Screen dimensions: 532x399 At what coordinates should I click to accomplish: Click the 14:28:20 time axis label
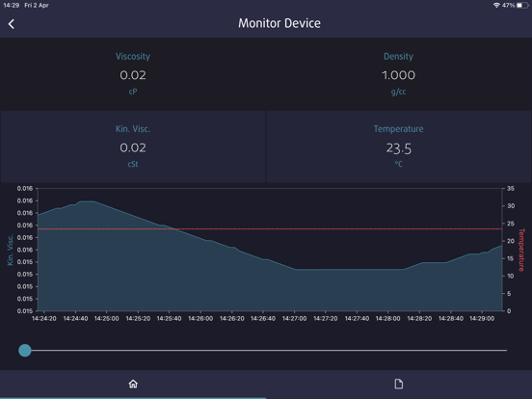419,319
